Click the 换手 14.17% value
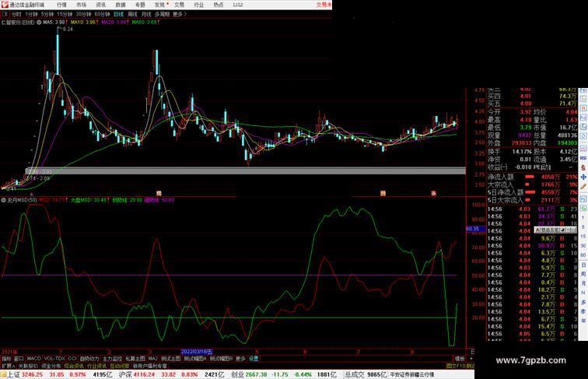This screenshot has width=588, height=379. tap(522, 152)
